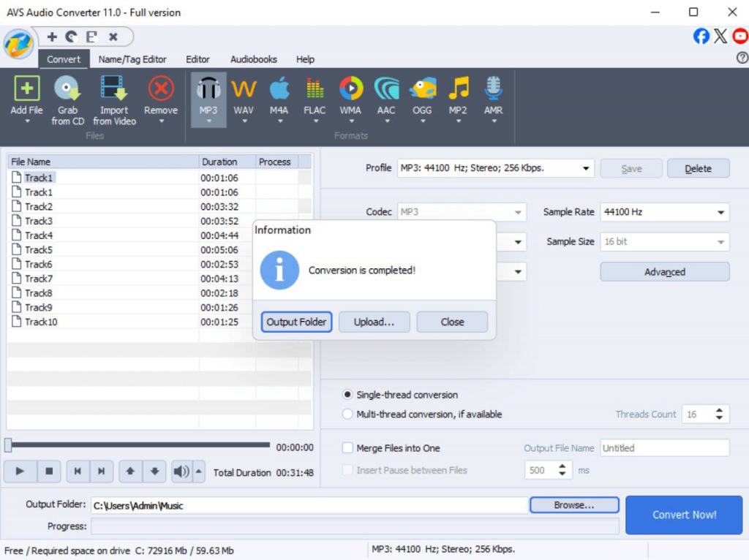This screenshot has width=749, height=560.
Task: Expand the Profile dropdown list
Action: (586, 168)
